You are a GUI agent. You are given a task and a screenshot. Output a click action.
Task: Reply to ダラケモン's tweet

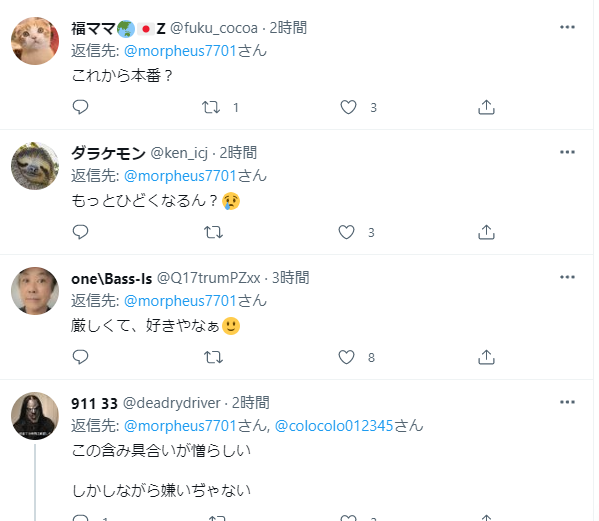(80, 232)
